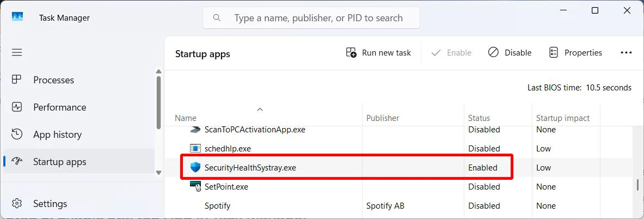Open Properties for selected app
This screenshot has height=219, width=644.
[575, 53]
